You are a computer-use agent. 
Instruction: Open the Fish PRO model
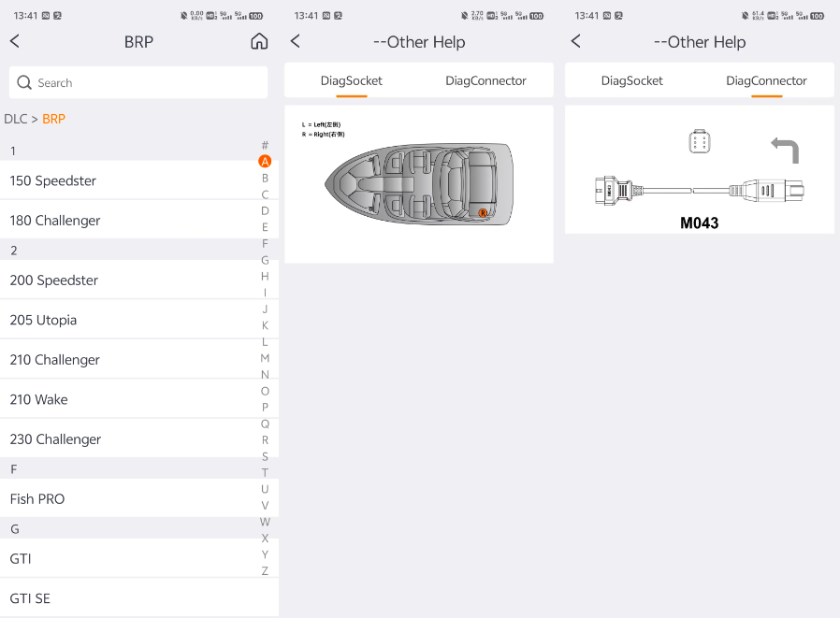139,498
